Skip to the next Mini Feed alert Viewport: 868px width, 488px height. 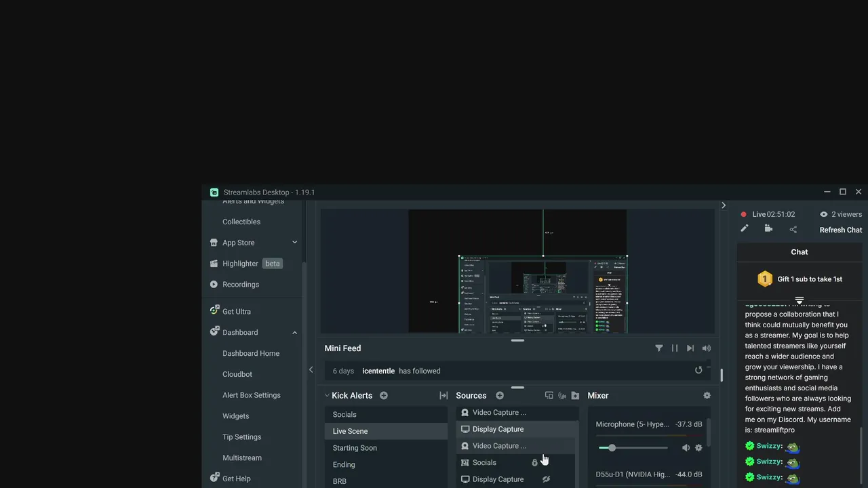pos(690,348)
